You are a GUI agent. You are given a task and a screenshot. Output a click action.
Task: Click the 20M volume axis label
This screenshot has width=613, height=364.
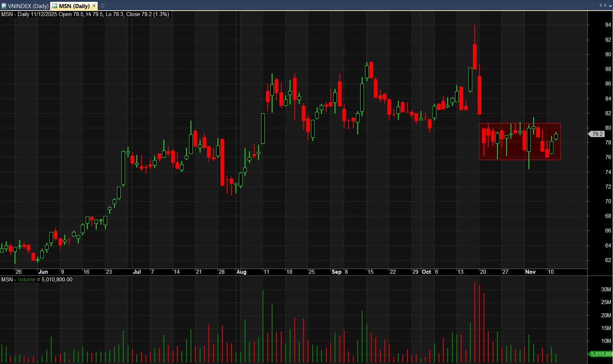click(x=606, y=315)
